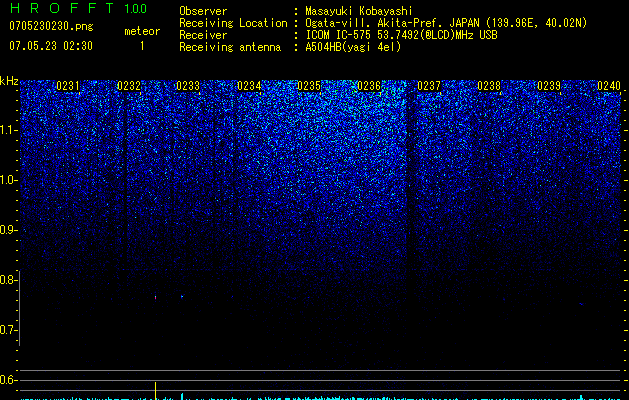
Task: Click the 0237 time marker
Action: pyautogui.click(x=429, y=86)
